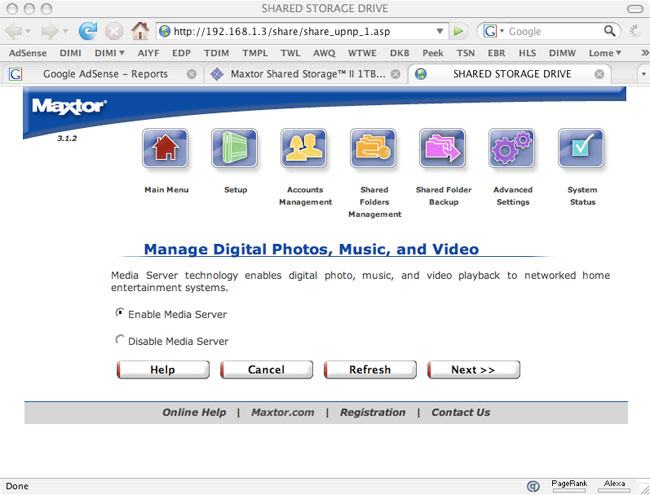Click the Stop loading icon
Image resolution: width=650 pixels, height=495 pixels.
(x=114, y=31)
